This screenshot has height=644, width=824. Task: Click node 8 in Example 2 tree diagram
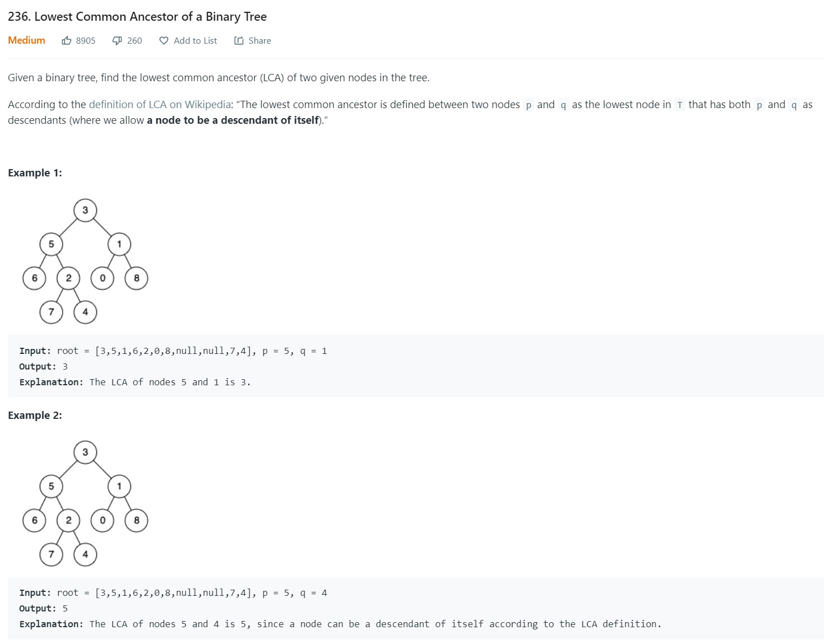coord(137,520)
